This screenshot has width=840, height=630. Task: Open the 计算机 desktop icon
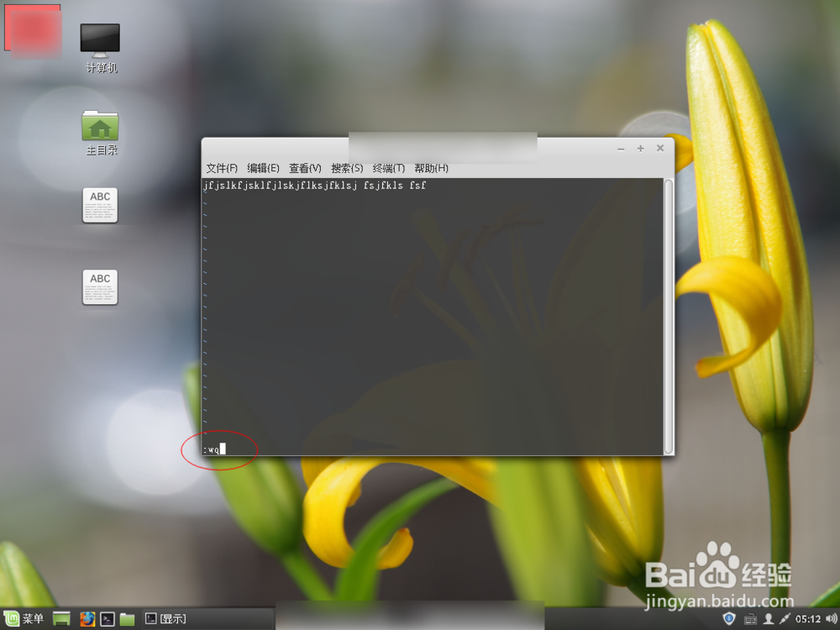(100, 42)
